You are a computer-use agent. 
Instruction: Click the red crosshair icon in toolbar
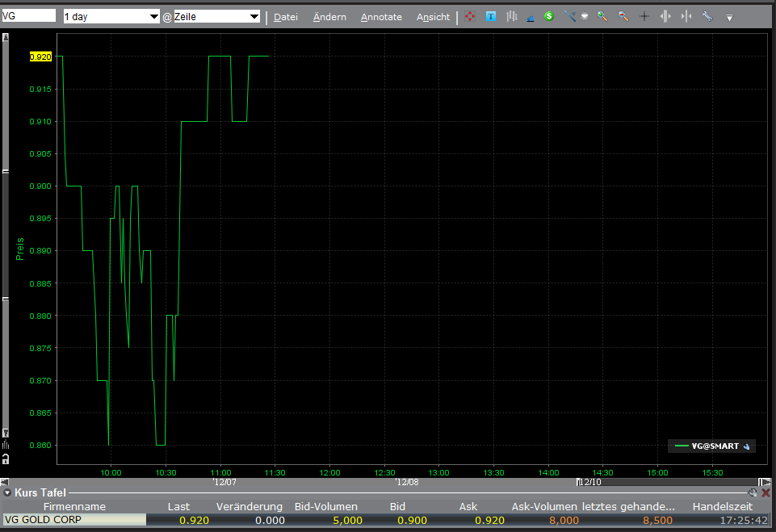[470, 16]
